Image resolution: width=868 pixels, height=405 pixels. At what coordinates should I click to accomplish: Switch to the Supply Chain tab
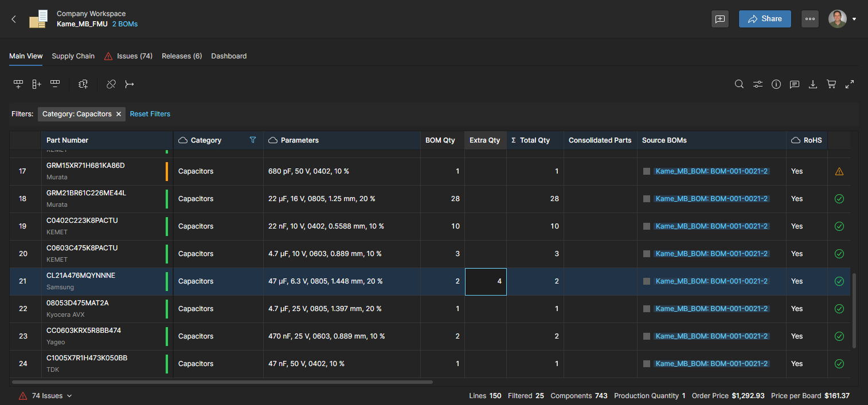(x=73, y=56)
